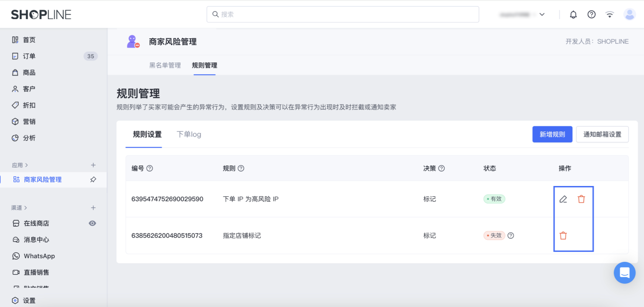Viewport: 644px width, 307px height.
Task: Click the 设置 gear icon
Action: [15, 301]
